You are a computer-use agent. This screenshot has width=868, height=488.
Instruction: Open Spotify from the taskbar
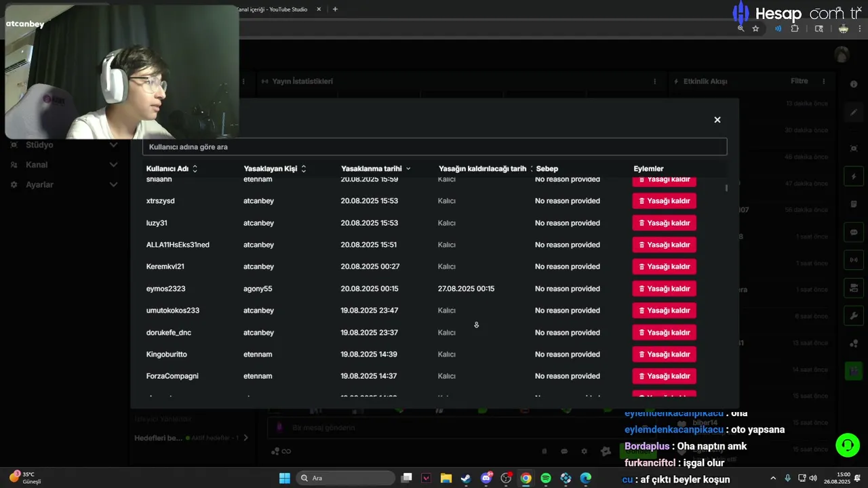click(546, 478)
